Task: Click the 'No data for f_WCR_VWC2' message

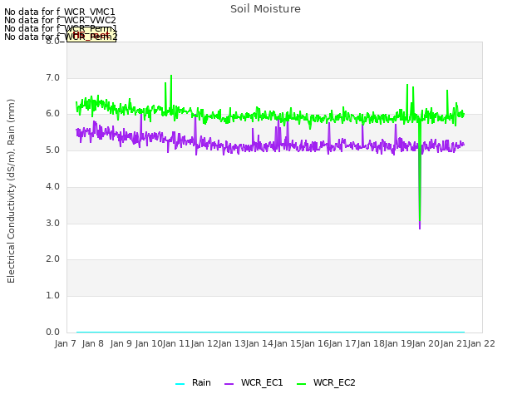Action: pos(60,20)
